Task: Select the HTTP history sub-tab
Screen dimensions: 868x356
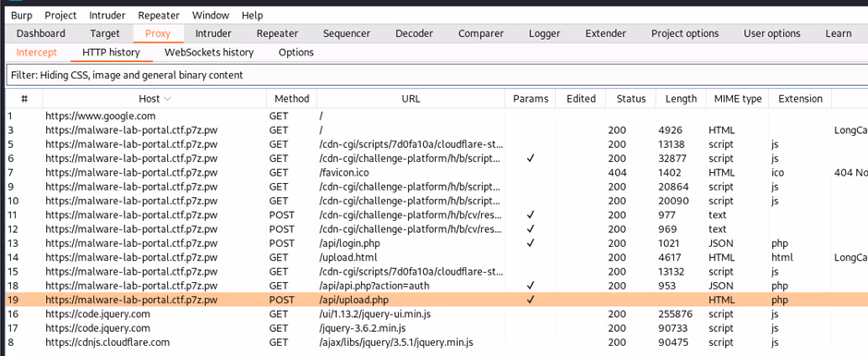Action: 111,53
